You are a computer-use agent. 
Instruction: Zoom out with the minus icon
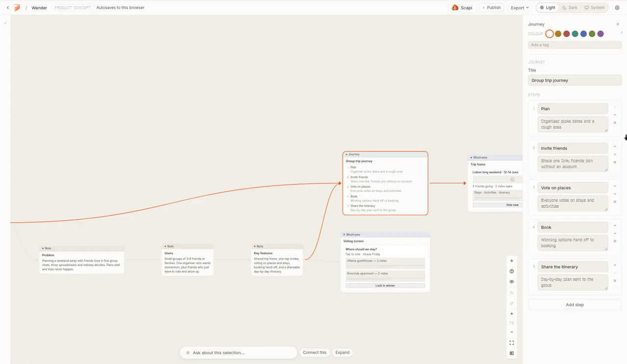[x=512, y=332]
